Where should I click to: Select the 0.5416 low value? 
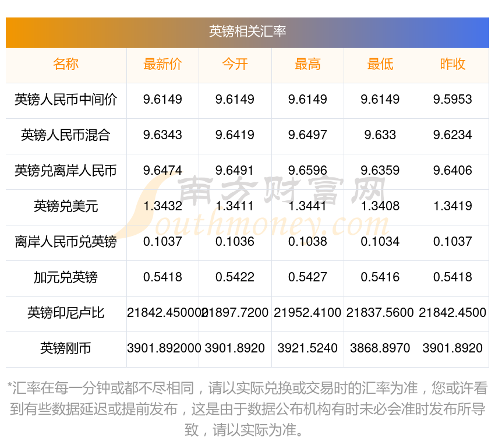(380, 277)
